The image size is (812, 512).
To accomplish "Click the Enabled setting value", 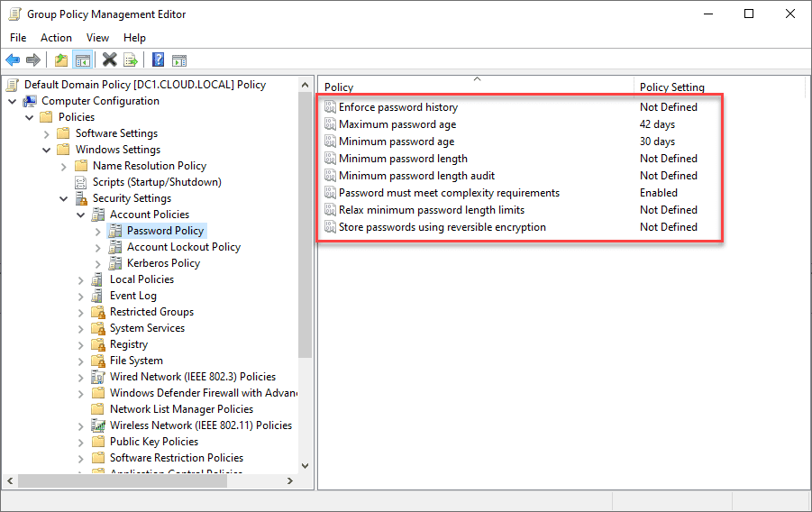I will [x=658, y=193].
